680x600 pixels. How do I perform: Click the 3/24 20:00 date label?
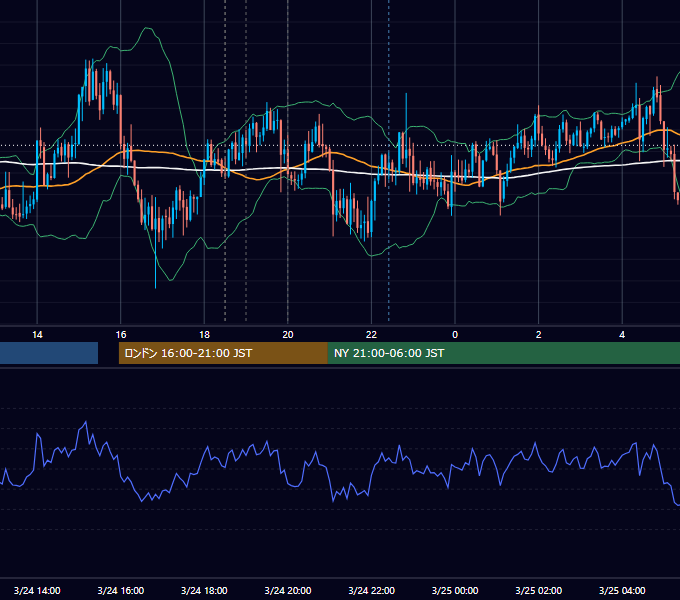(x=288, y=590)
